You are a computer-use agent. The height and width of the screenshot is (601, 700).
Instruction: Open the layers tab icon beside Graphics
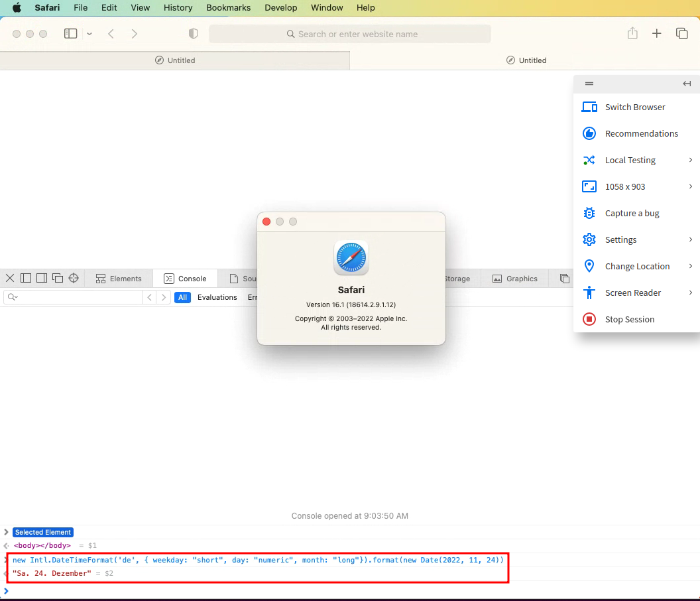coord(564,279)
